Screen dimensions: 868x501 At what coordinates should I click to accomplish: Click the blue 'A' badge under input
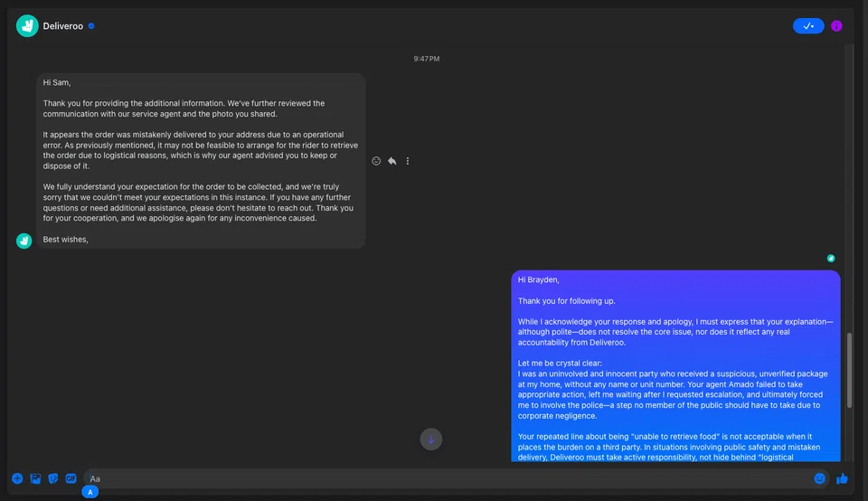coord(90,492)
